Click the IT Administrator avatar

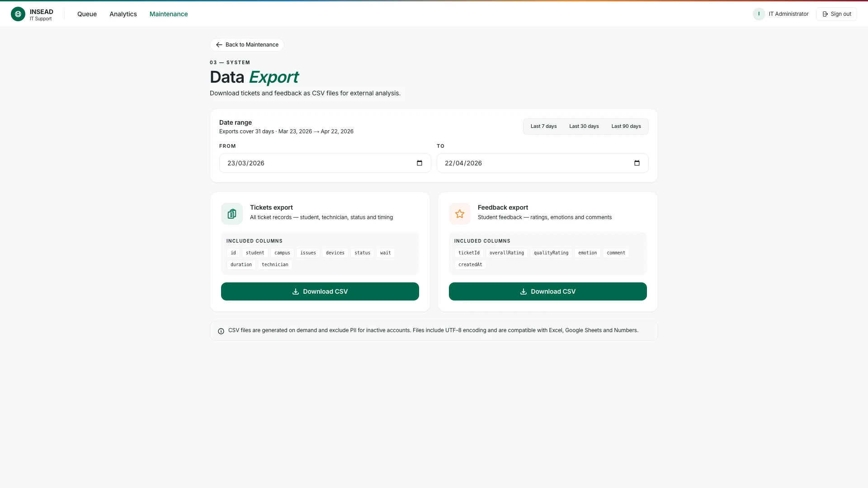coord(759,14)
